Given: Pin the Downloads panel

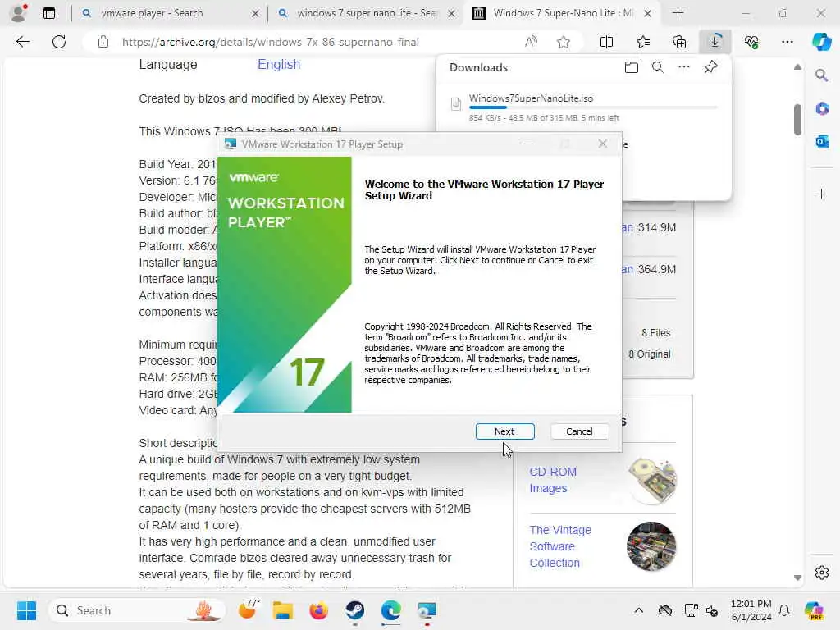Looking at the screenshot, I should tap(711, 67).
